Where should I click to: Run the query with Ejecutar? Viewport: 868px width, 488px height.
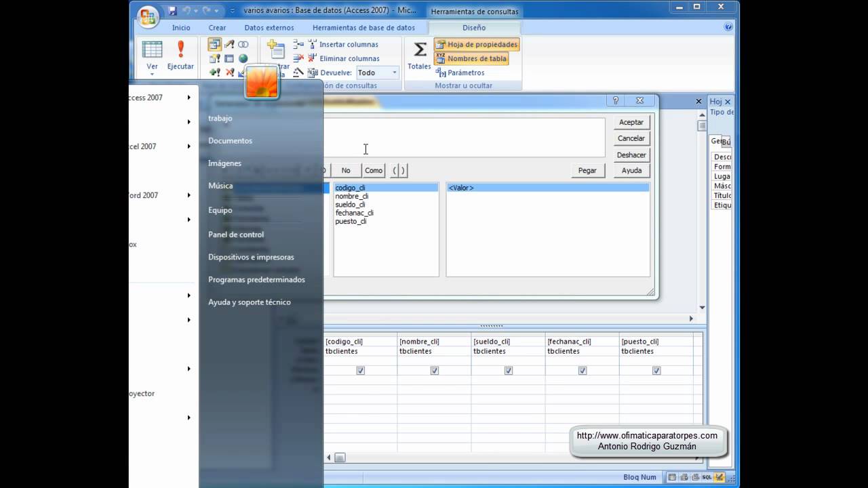pos(180,56)
